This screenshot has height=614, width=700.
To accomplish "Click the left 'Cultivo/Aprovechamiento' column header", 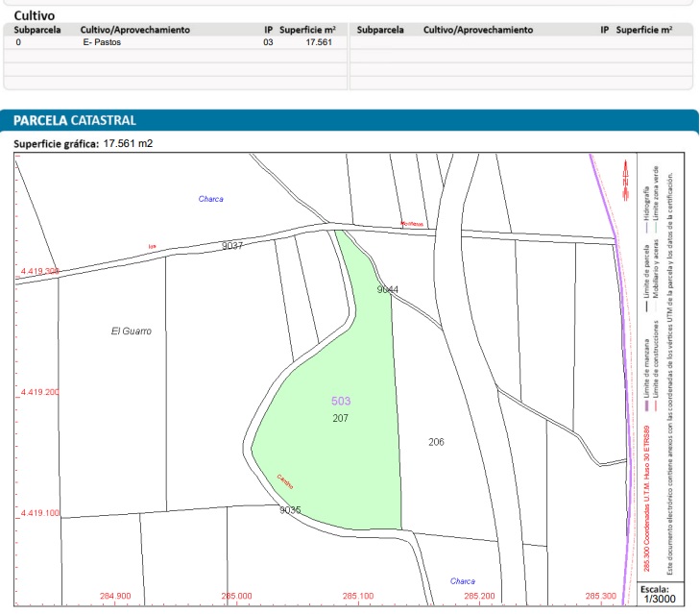I will (x=135, y=31).
